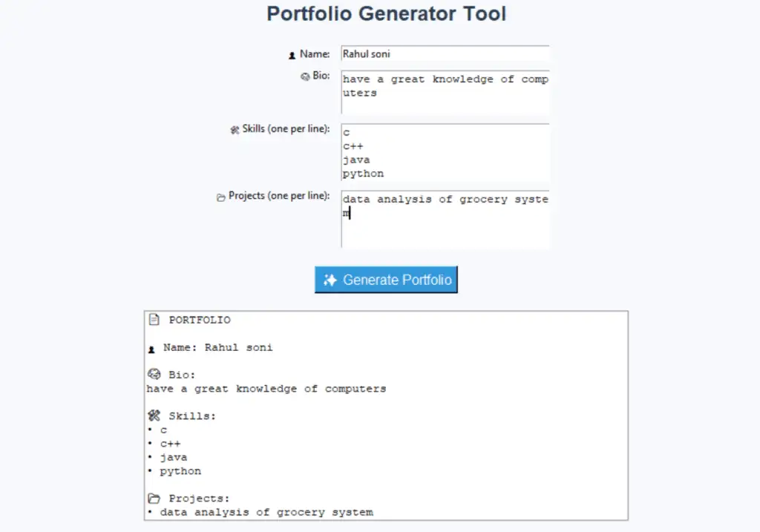Screen dimensions: 760x532
Task: Click the folder icon beside Projects label
Action: [x=220, y=197]
